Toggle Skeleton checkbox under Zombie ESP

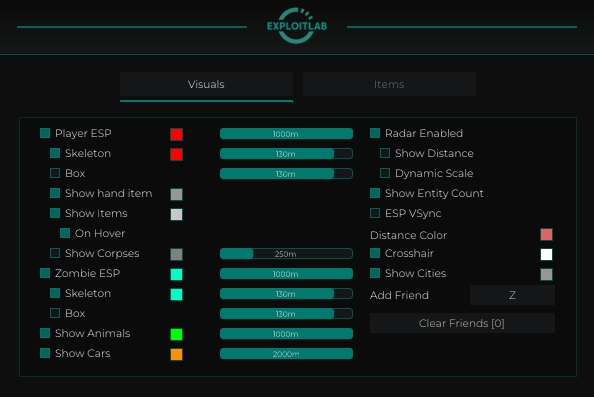(x=55, y=293)
